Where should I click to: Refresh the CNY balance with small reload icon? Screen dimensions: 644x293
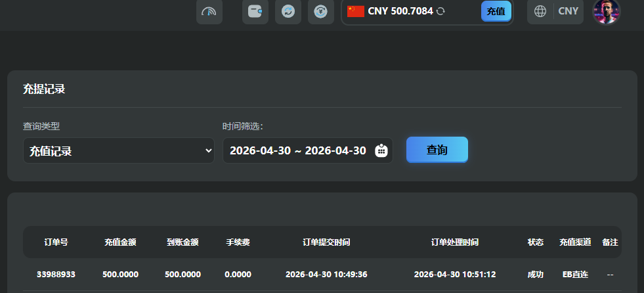coord(440,12)
